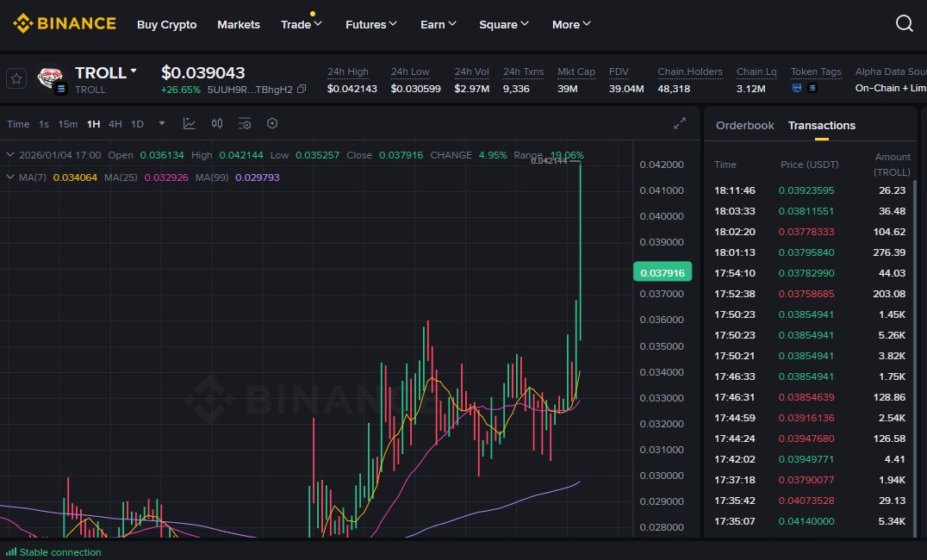This screenshot has width=927, height=560.
Task: Collapse the MA indicator row chevron
Action: tap(10, 177)
